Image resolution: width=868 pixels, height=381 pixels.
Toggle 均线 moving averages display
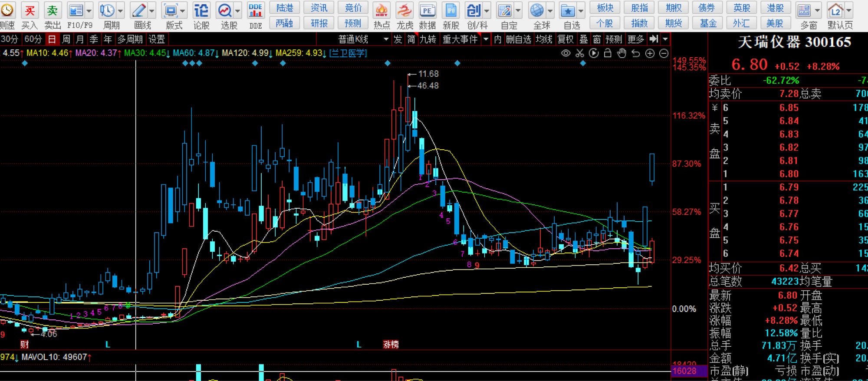click(544, 39)
